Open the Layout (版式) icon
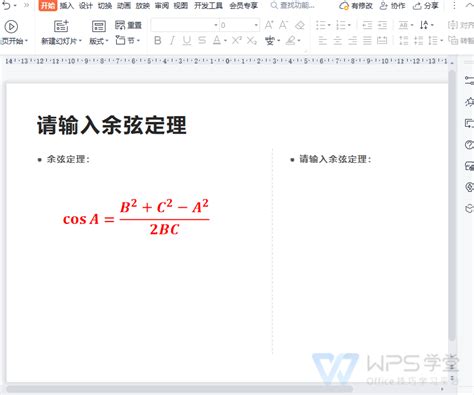Screen dimensions: 474x395 pyautogui.click(x=99, y=26)
